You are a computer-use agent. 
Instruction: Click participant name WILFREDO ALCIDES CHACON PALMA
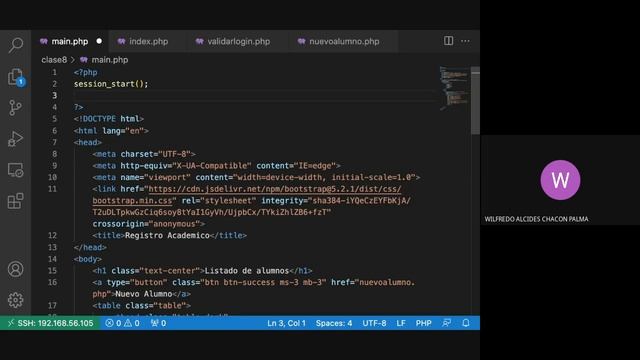tap(536, 219)
